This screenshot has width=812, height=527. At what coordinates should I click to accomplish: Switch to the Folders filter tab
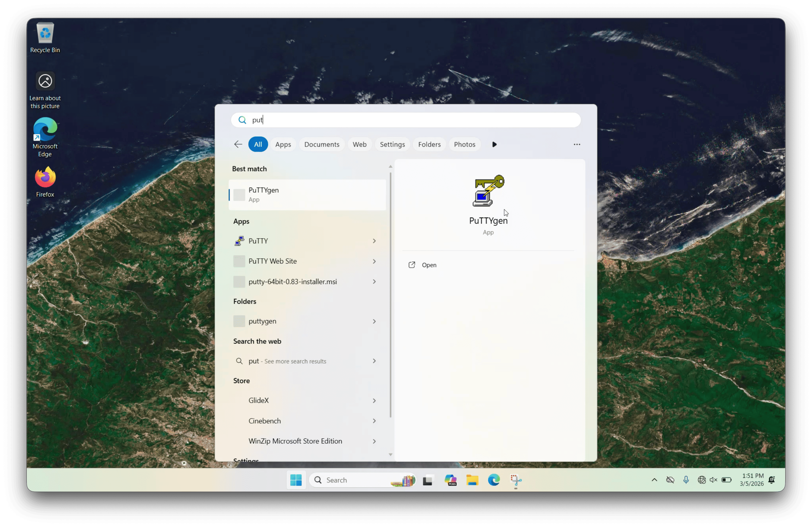pyautogui.click(x=429, y=145)
